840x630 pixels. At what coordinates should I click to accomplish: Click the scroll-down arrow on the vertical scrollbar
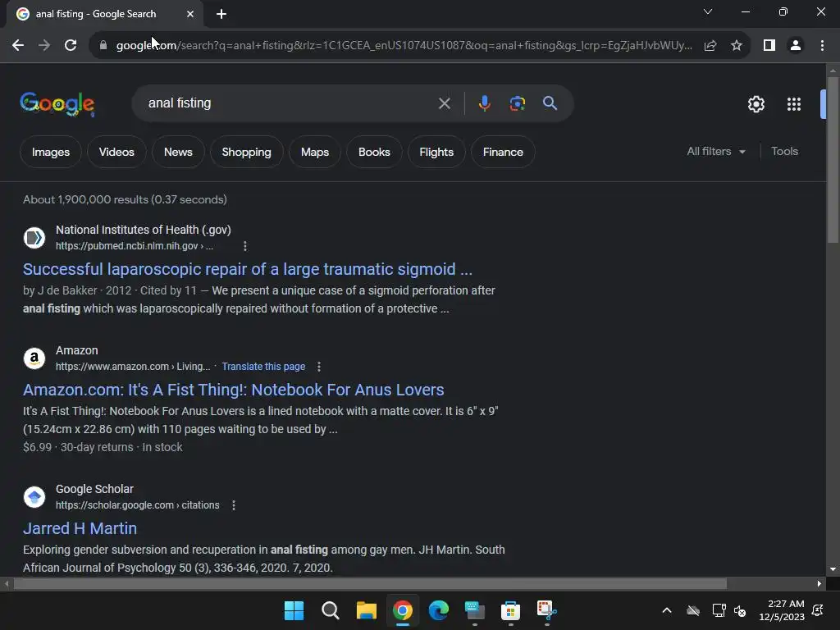[x=833, y=569]
